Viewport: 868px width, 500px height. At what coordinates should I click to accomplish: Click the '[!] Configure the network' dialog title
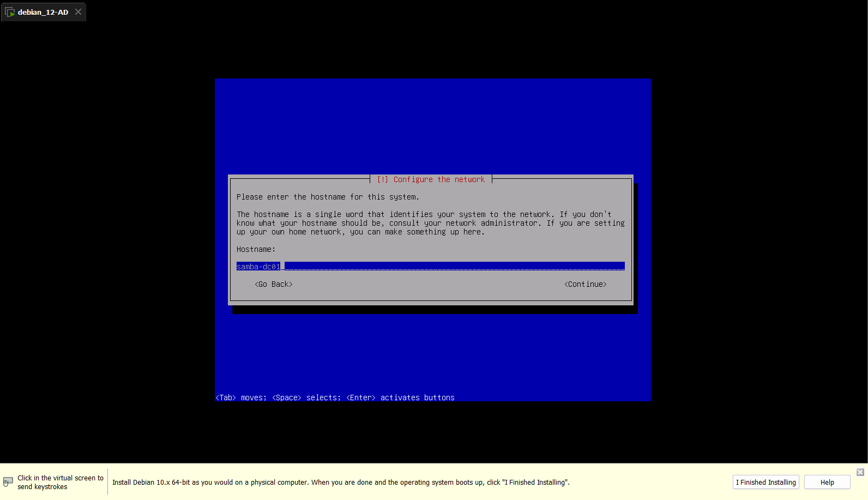(431, 179)
